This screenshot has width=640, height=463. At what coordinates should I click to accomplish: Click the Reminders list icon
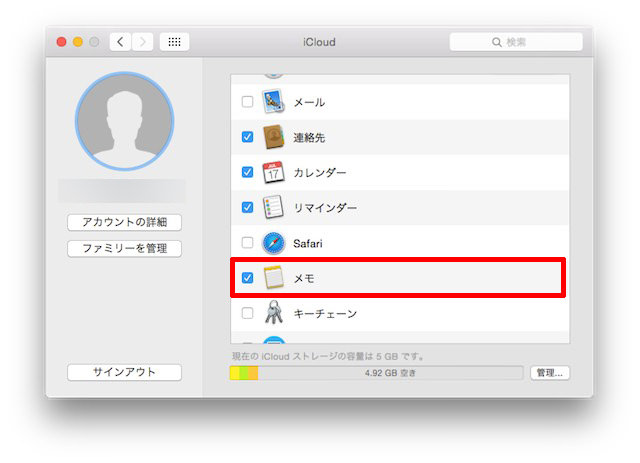pos(273,207)
